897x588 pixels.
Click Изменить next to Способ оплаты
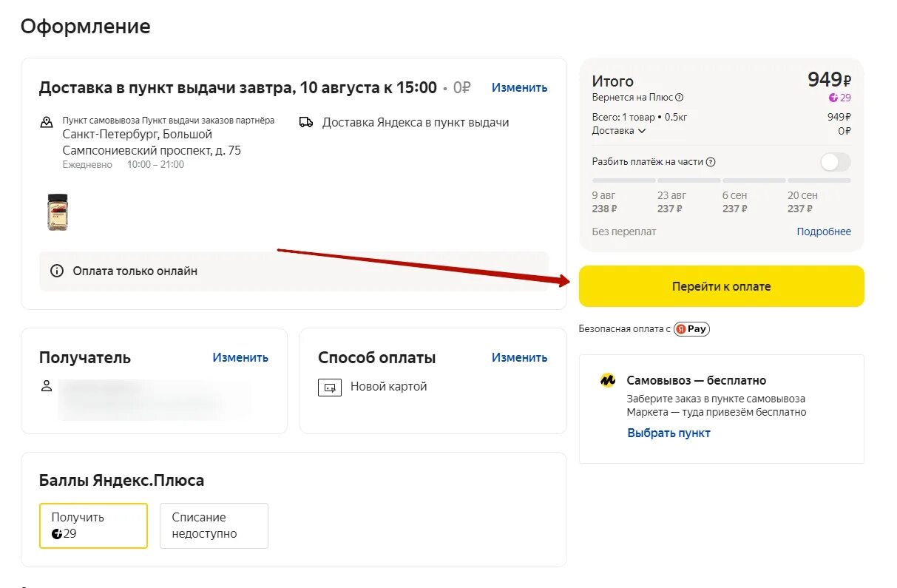519,357
